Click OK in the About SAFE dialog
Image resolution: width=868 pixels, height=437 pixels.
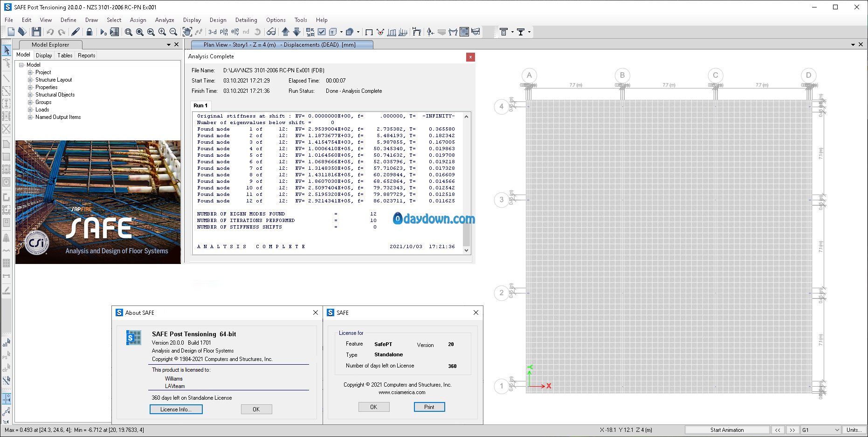point(256,409)
